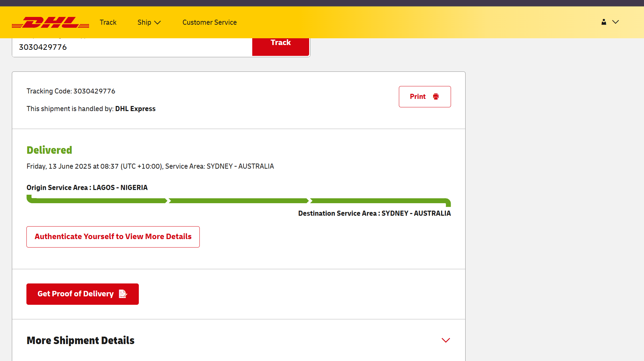Click the Print button
The image size is (644, 361).
click(x=425, y=97)
